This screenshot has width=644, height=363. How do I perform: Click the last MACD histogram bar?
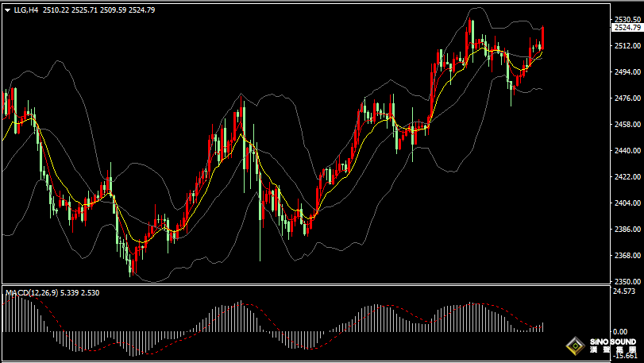click(543, 326)
